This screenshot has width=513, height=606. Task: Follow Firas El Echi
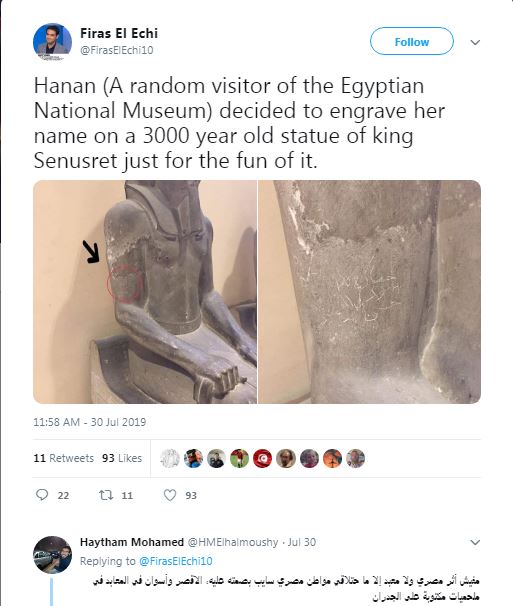tap(412, 41)
